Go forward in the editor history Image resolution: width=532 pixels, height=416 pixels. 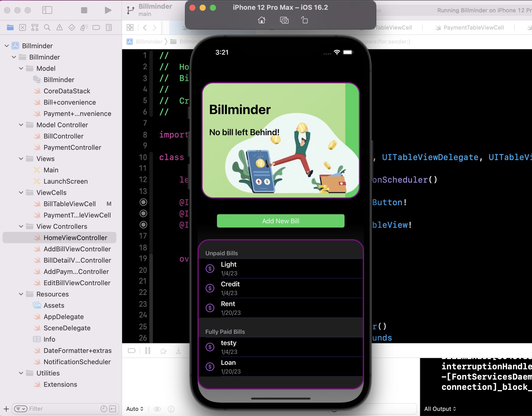pos(155,27)
